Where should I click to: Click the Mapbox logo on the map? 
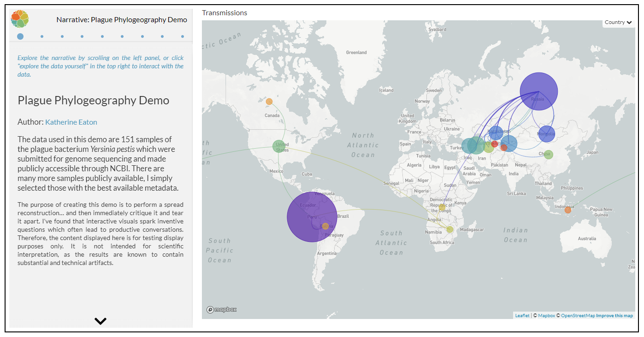click(222, 309)
